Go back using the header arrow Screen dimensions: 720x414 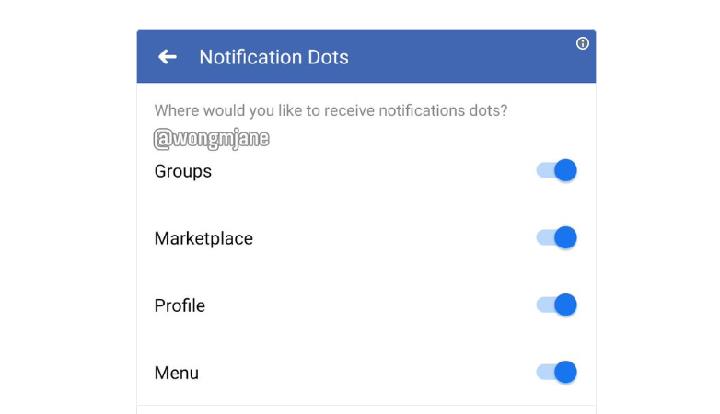(x=167, y=57)
